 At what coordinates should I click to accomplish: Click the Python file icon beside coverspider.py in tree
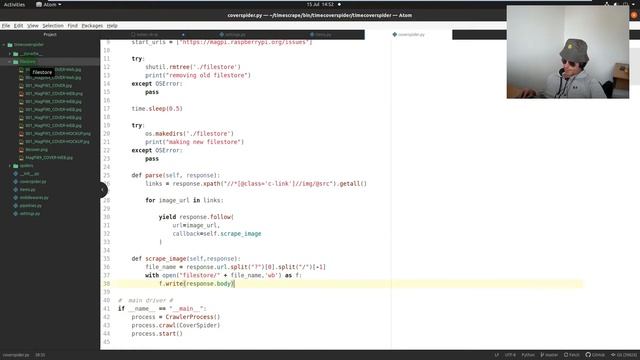pyautogui.click(x=16, y=182)
